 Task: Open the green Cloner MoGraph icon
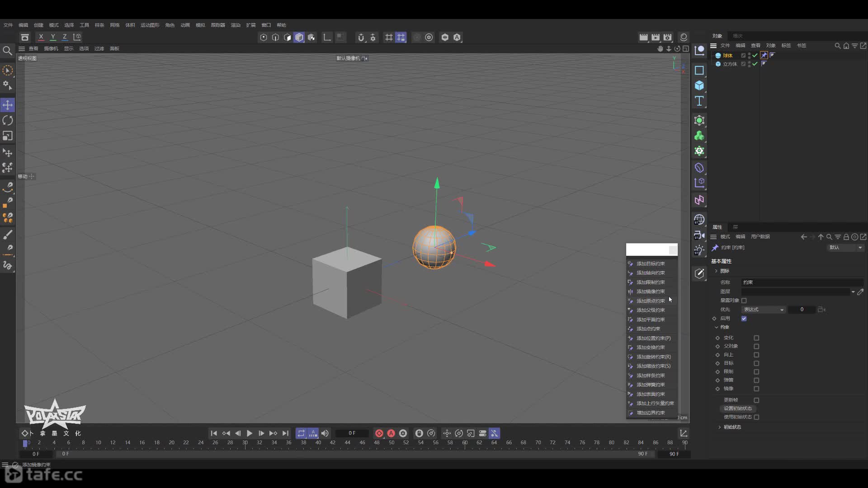(x=699, y=136)
